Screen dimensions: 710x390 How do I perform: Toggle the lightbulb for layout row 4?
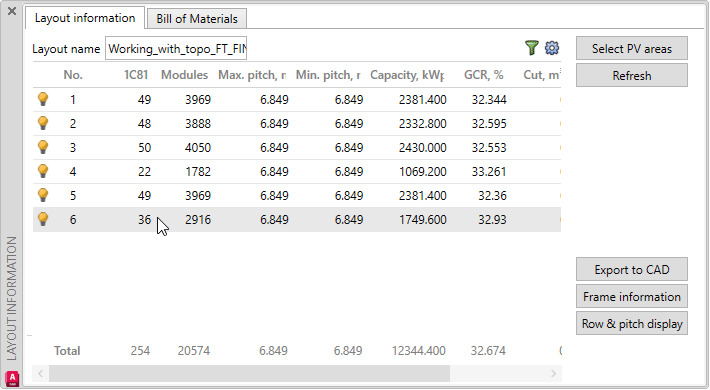[x=43, y=171]
